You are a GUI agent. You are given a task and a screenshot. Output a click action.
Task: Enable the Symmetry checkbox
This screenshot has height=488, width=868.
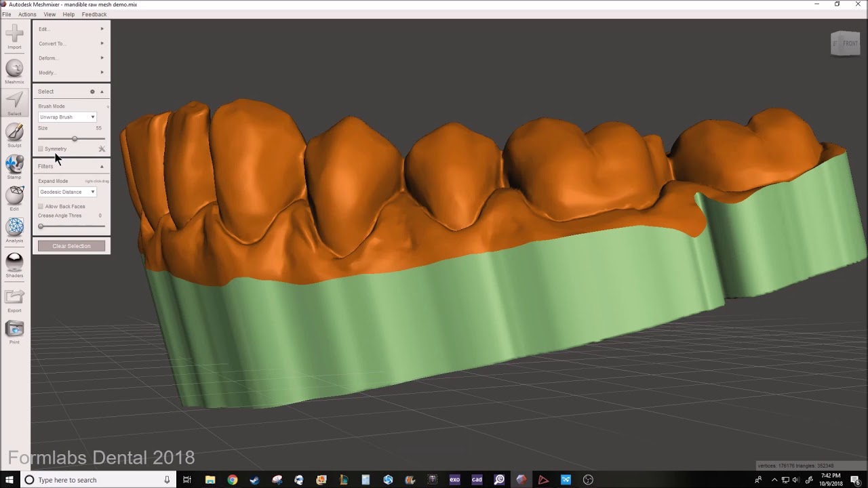click(x=41, y=148)
